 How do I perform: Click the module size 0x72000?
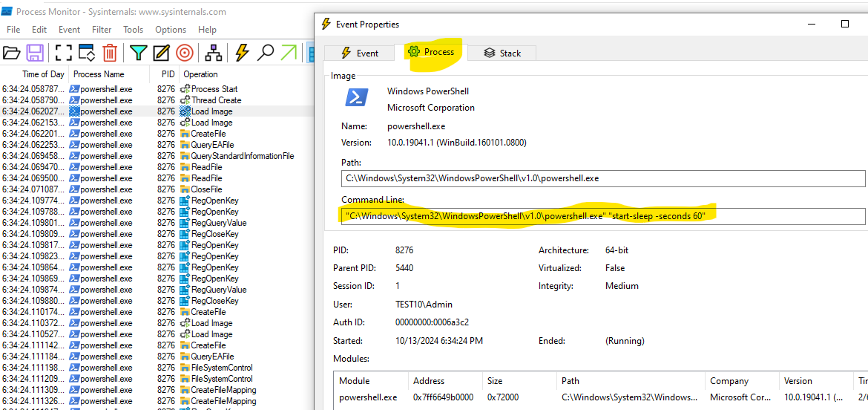[503, 397]
